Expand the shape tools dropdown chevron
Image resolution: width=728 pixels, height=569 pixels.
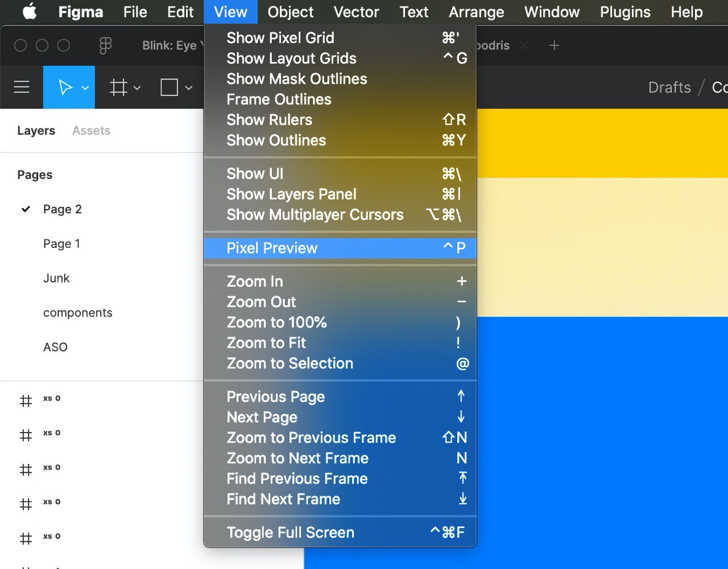pos(189,88)
